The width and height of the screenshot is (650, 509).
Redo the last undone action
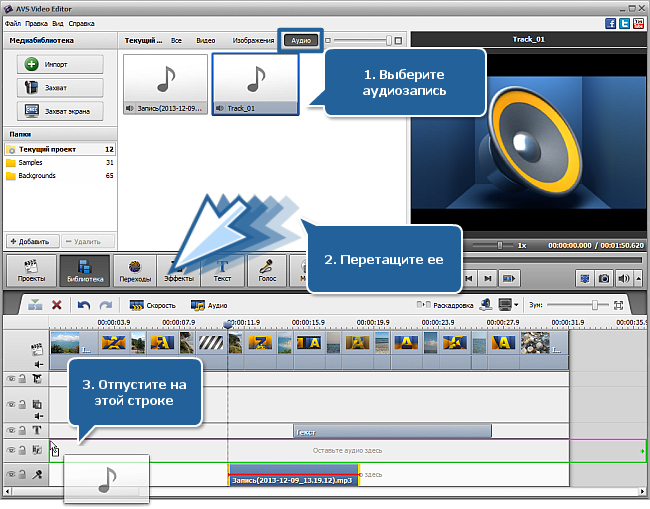click(x=106, y=305)
